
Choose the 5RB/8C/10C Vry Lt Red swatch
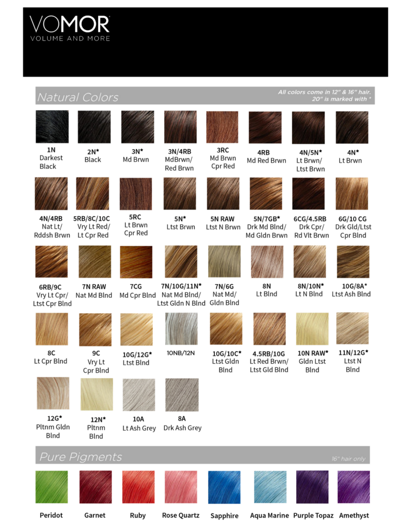pyautogui.click(x=92, y=193)
